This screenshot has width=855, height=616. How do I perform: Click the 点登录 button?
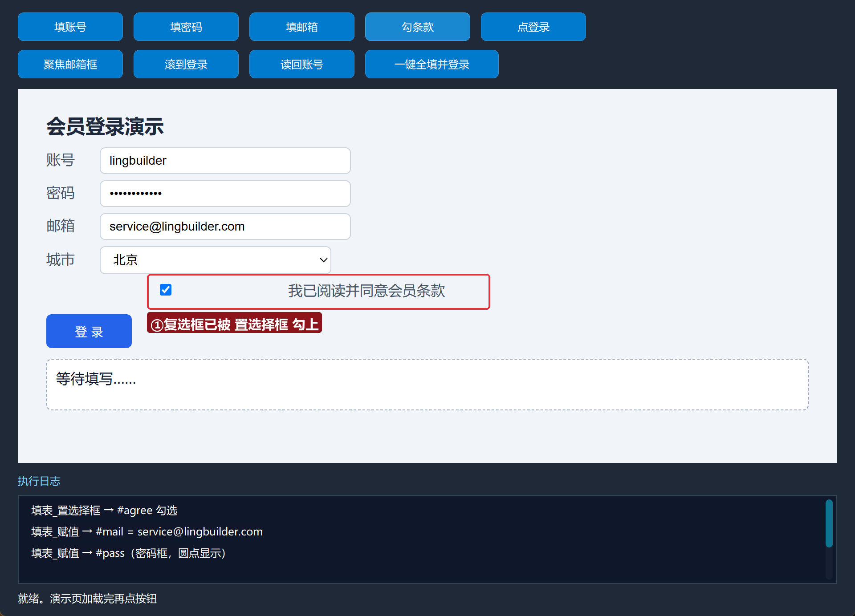(533, 27)
